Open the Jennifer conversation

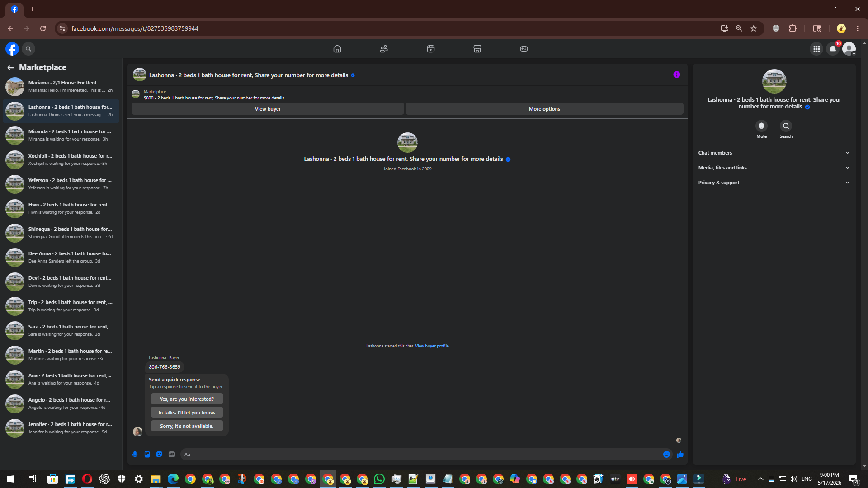coord(61,428)
